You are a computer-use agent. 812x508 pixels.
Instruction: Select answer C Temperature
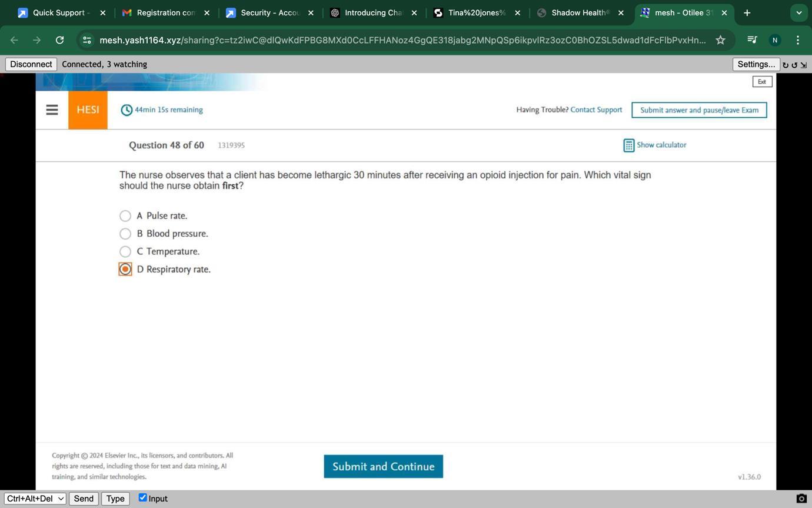[125, 251]
